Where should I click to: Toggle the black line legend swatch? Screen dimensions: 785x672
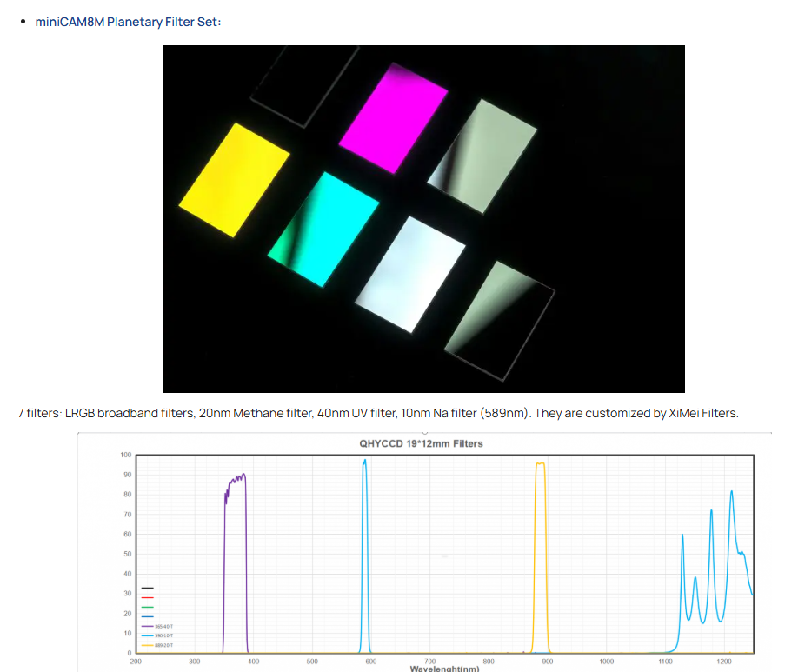(148, 588)
